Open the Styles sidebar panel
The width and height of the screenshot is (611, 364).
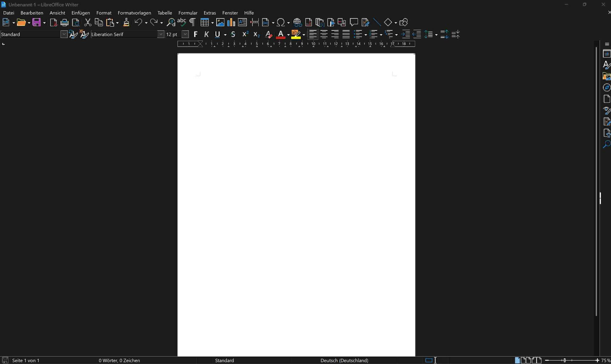click(x=607, y=65)
